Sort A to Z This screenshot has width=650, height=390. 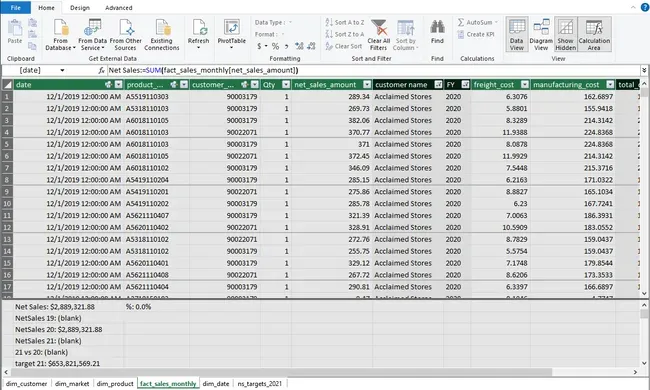(x=345, y=22)
